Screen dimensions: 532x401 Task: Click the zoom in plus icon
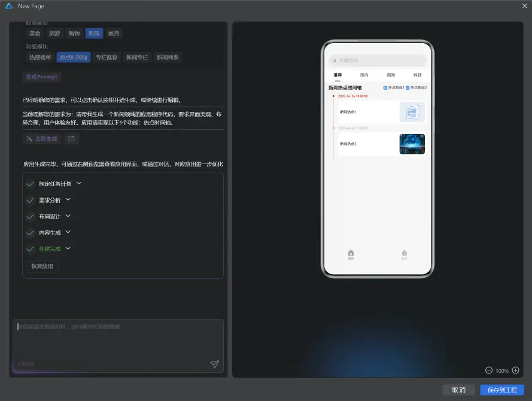(516, 370)
